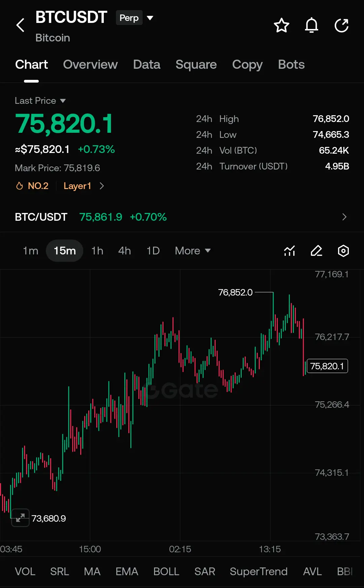364x588 pixels.
Task: Open chart settings hexagon icon
Action: click(343, 251)
